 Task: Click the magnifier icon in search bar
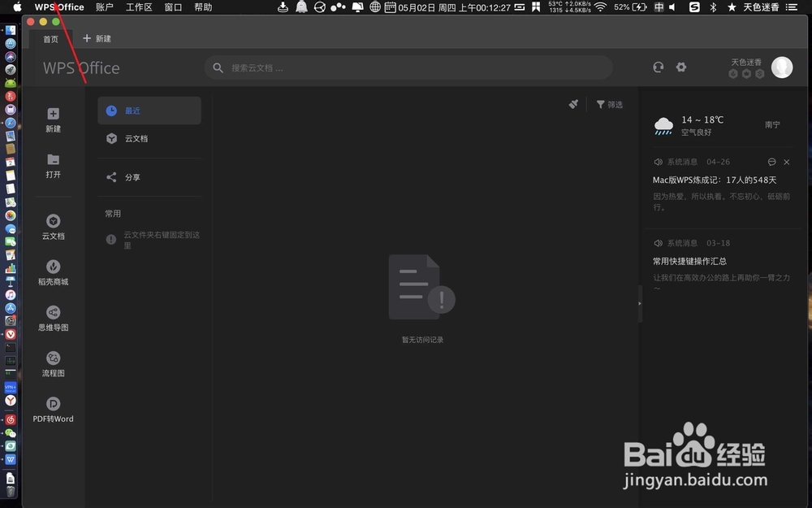pos(218,68)
